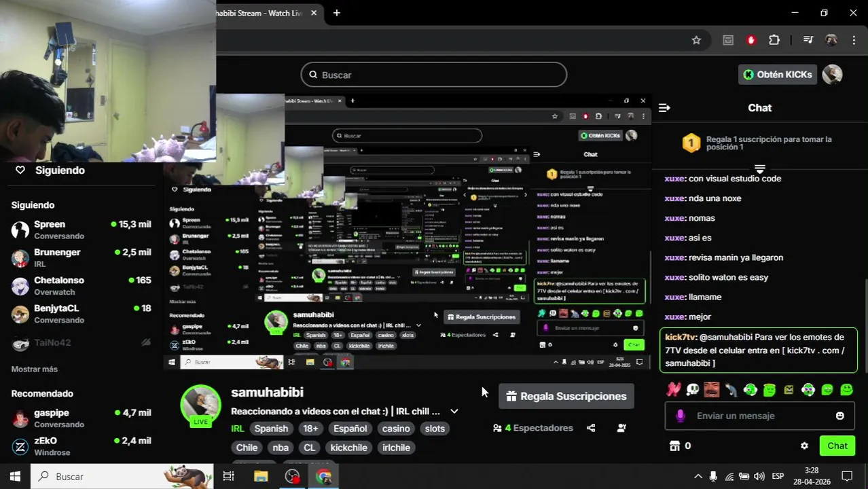The width and height of the screenshot is (868, 489).
Task: Open recommended gaspipe channel
Action: pos(82,418)
